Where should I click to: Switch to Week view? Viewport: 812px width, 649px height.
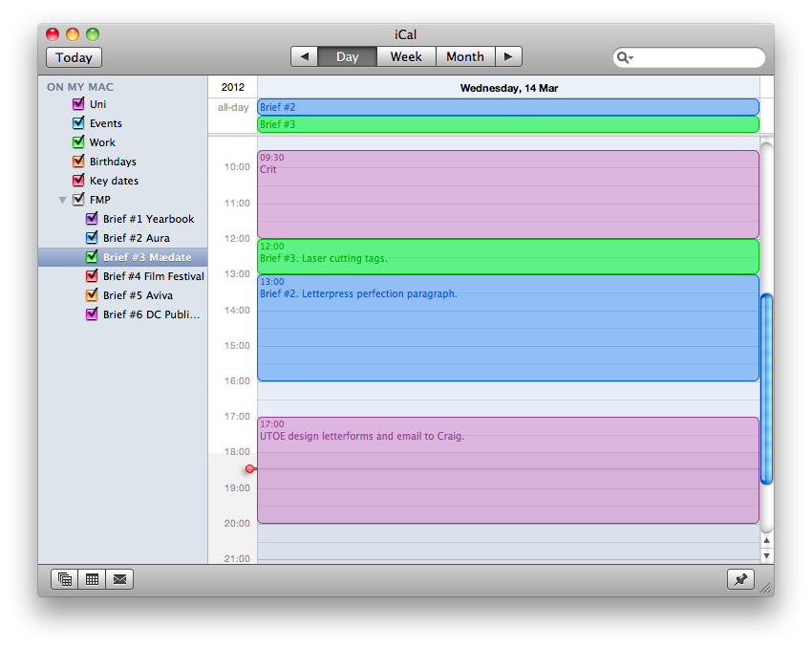pyautogui.click(x=406, y=56)
